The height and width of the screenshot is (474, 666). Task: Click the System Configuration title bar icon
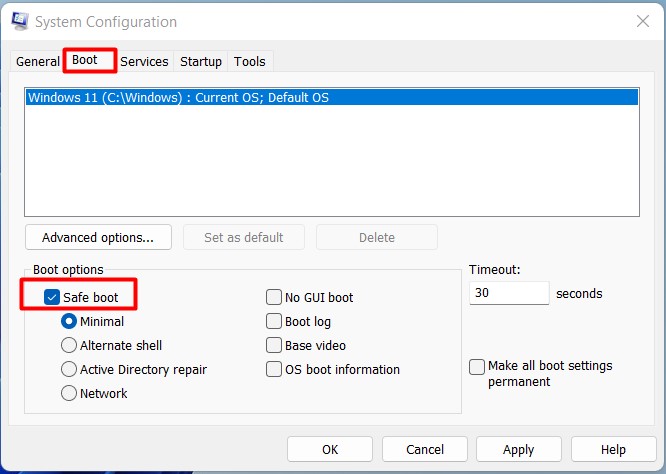point(19,21)
